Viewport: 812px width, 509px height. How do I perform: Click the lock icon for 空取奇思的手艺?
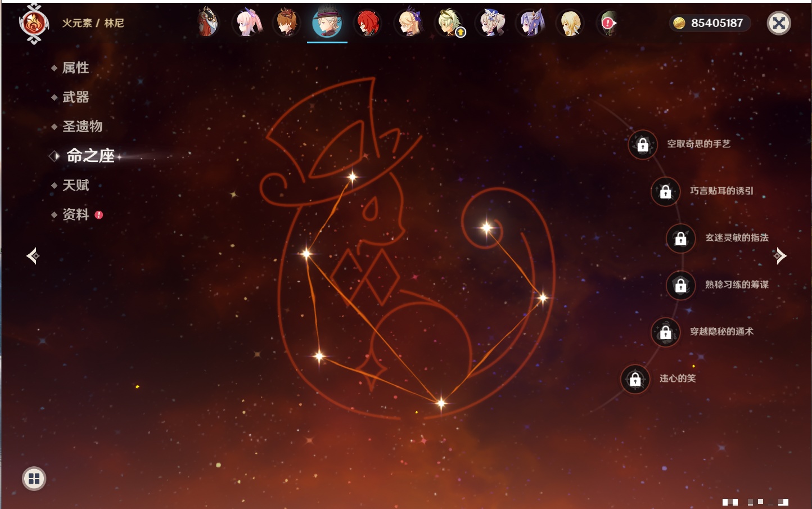643,145
